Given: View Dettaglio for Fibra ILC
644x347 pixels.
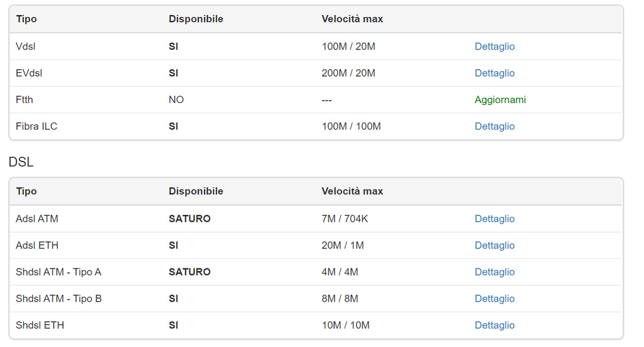Looking at the screenshot, I should (494, 126).
